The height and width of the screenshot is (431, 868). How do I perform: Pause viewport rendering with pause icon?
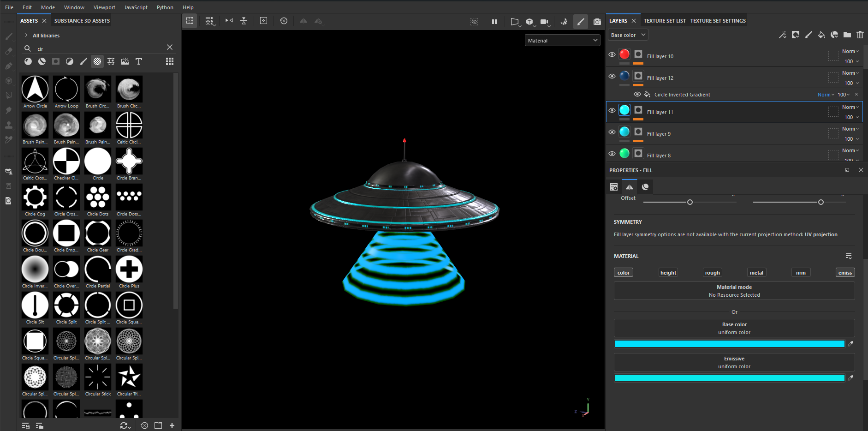tap(494, 22)
